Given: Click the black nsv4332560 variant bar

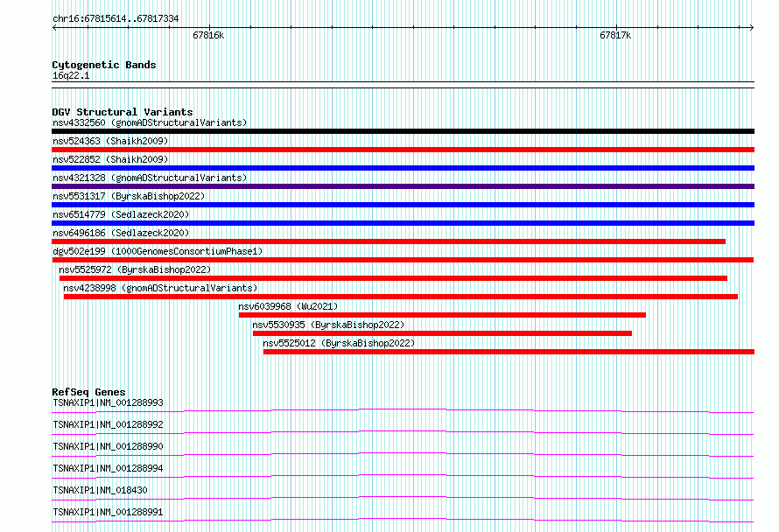Looking at the screenshot, I should [403, 131].
